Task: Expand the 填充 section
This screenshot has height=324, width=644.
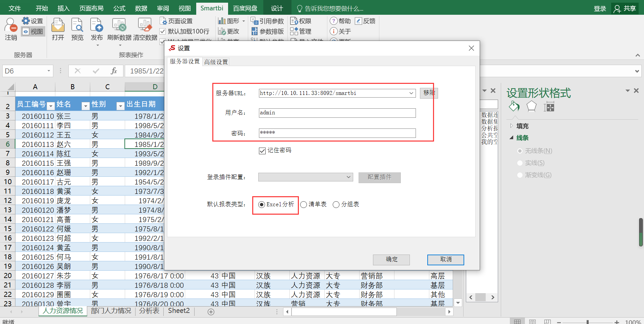Action: coord(512,126)
